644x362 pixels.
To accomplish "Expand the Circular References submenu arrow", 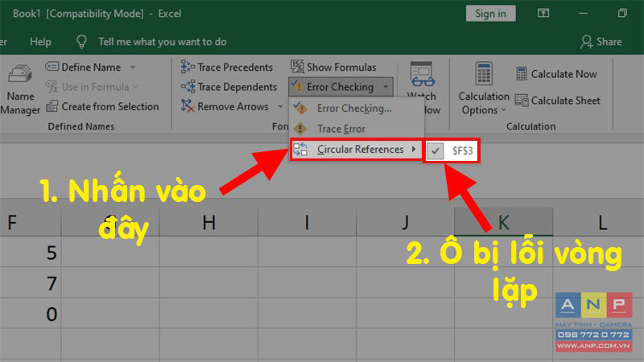I will (x=414, y=149).
